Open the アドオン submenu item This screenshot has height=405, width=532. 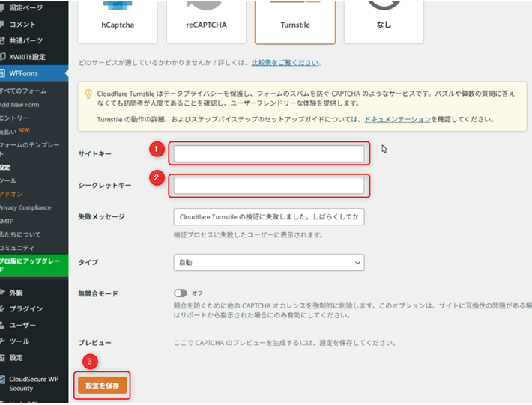point(11,194)
